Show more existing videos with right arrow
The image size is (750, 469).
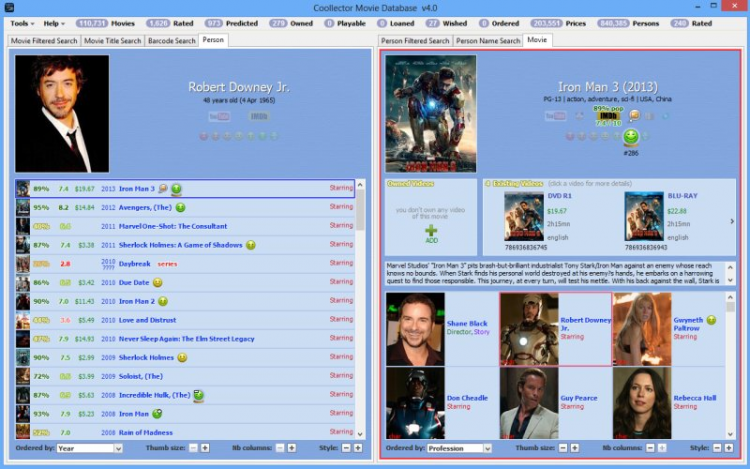(x=731, y=221)
